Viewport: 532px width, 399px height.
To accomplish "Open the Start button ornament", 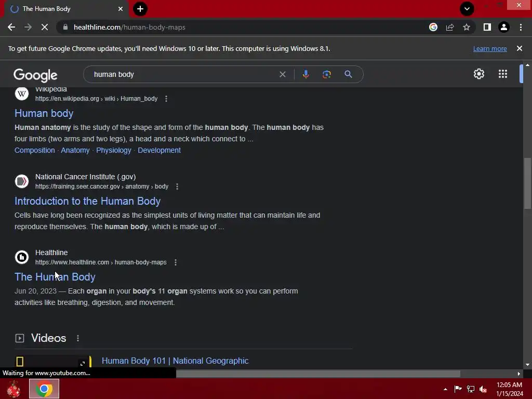I will [14, 389].
